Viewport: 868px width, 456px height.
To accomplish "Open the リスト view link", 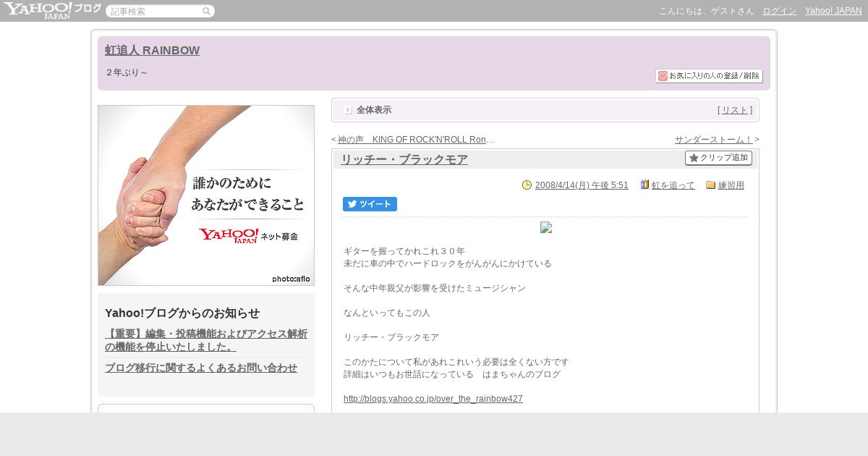I will (x=735, y=110).
